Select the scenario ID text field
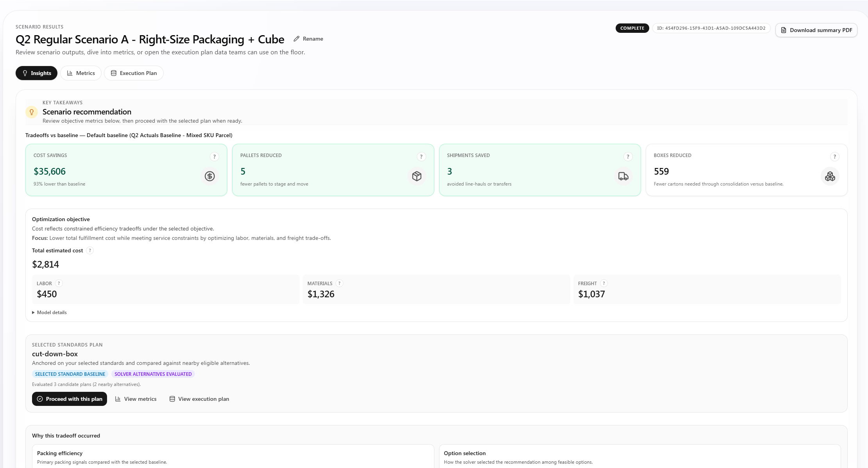Image resolution: width=868 pixels, height=468 pixels. click(x=711, y=28)
